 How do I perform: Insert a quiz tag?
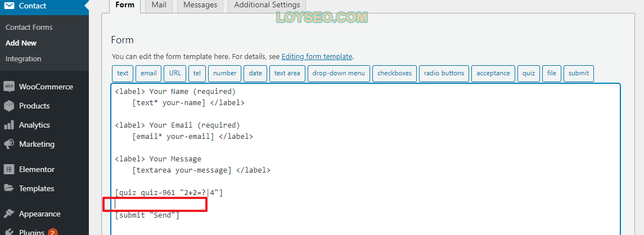[x=529, y=73]
